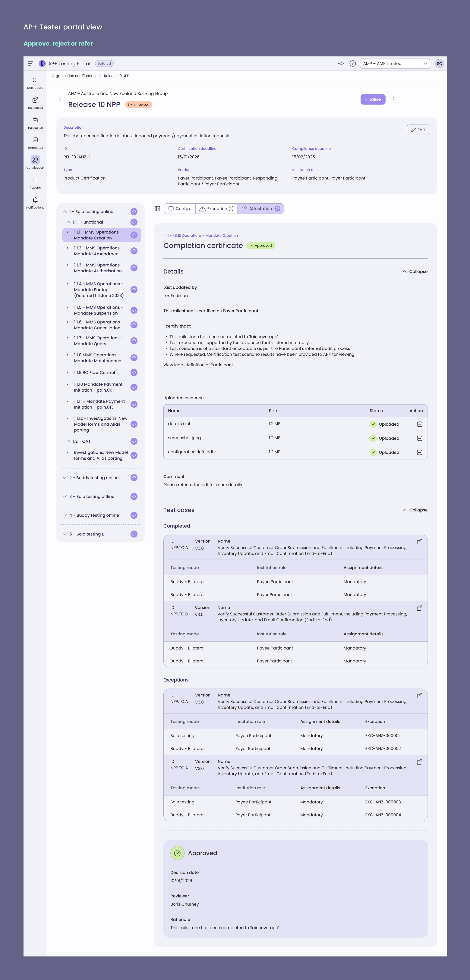Open configuration-info.pdf from uploaded evidence
Screen dimensions: 470x980
click(191, 452)
